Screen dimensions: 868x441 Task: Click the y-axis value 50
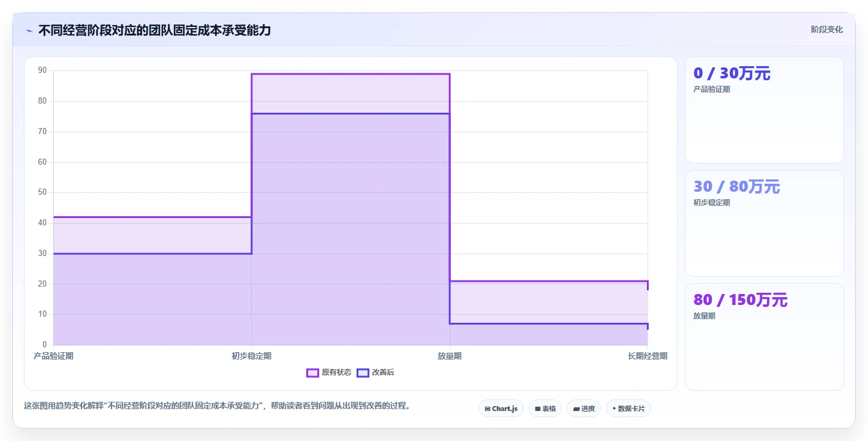[42, 192]
